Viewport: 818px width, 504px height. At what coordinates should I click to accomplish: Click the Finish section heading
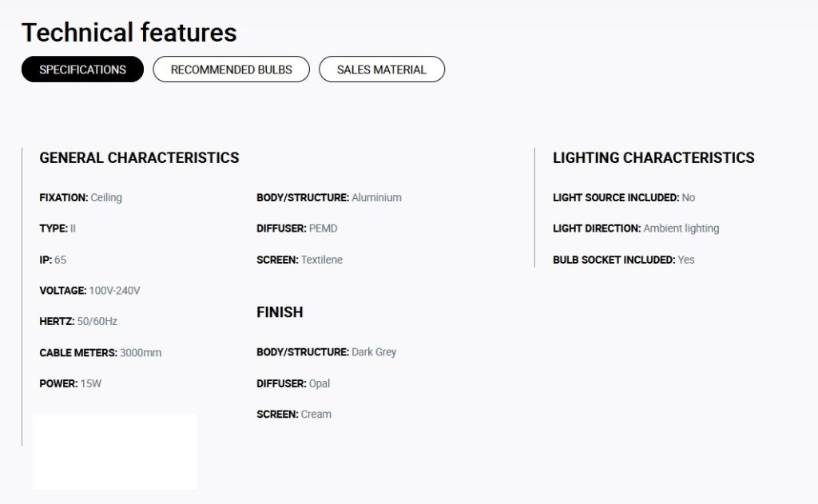[x=280, y=312]
